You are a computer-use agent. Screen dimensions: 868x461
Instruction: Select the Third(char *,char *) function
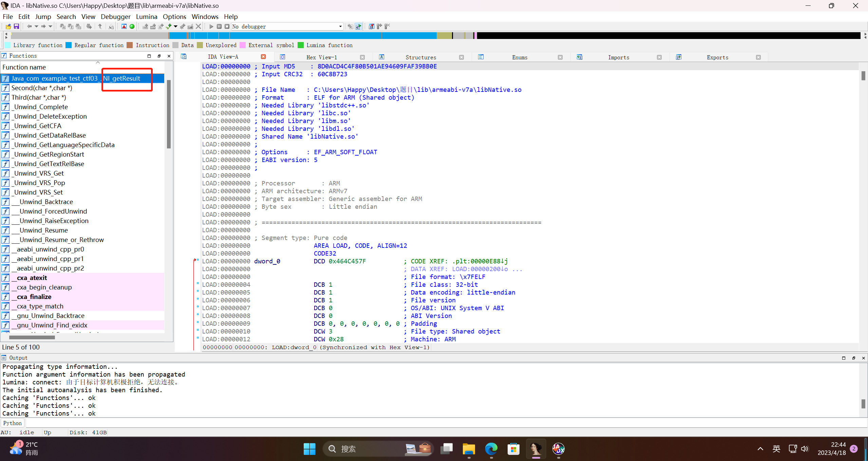click(x=82, y=97)
